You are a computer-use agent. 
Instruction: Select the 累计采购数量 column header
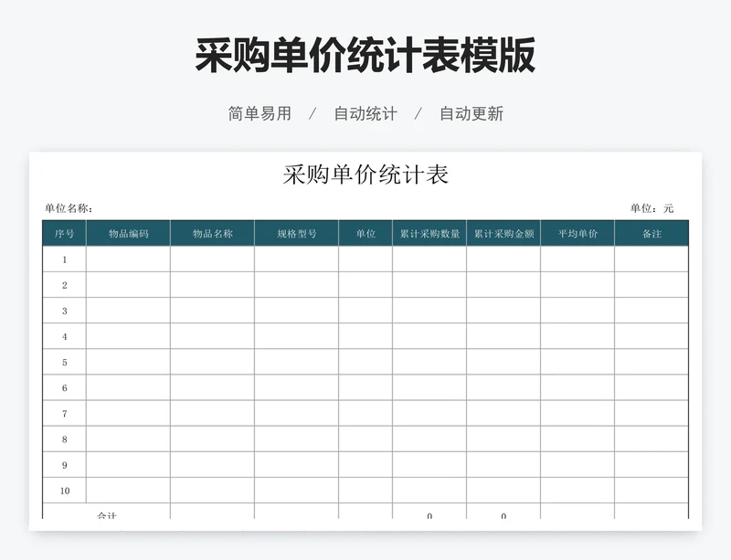click(x=429, y=233)
